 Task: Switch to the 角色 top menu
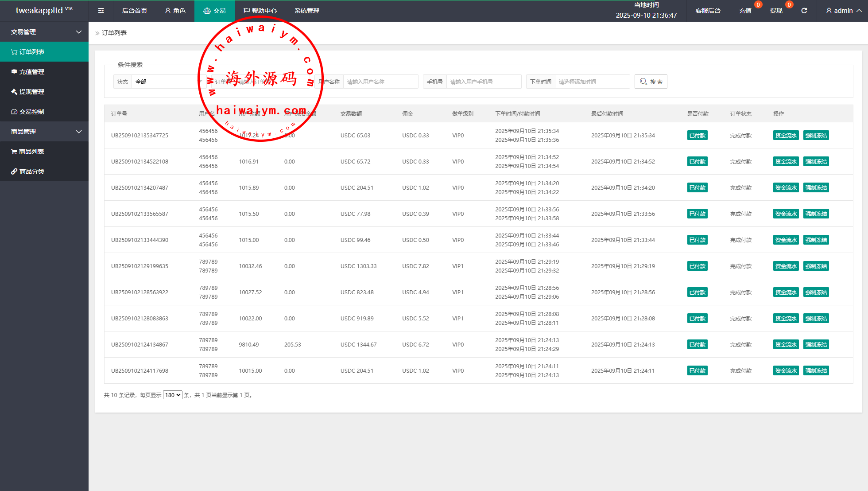tap(175, 11)
